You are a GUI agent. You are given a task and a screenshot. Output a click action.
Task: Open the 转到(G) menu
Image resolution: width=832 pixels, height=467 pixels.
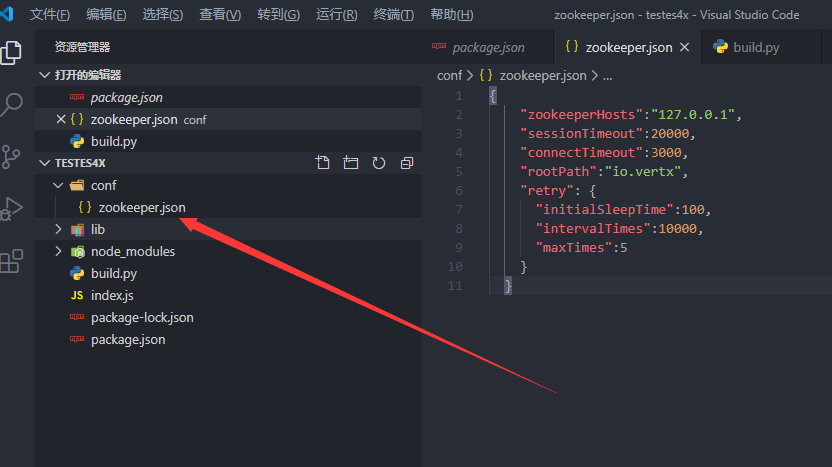click(x=278, y=14)
